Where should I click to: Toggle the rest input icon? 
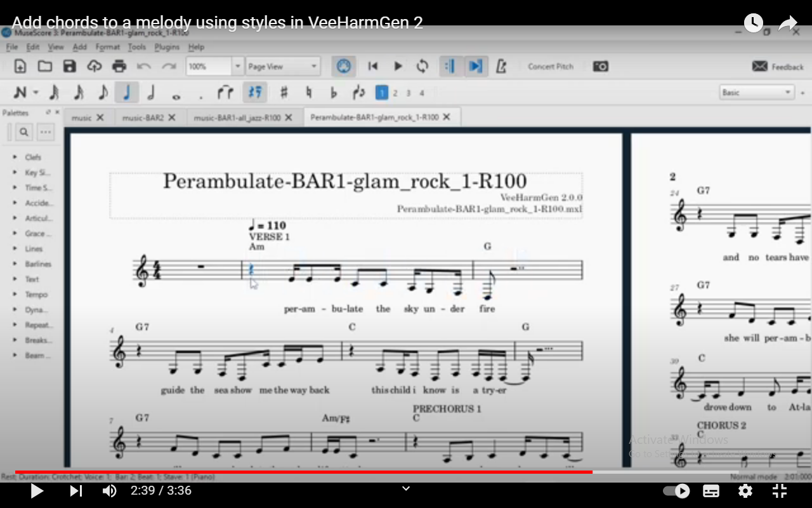(x=254, y=93)
